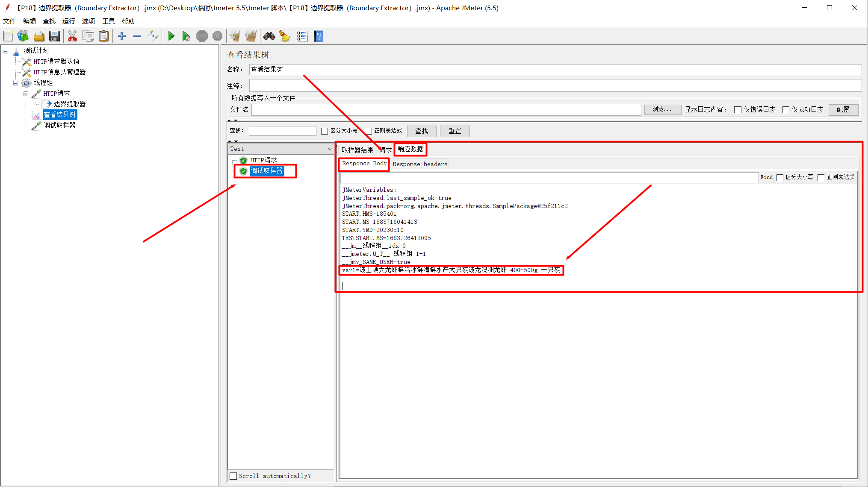This screenshot has width=868, height=487.
Task: Click the Save floppy disk icon
Action: pos(54,36)
